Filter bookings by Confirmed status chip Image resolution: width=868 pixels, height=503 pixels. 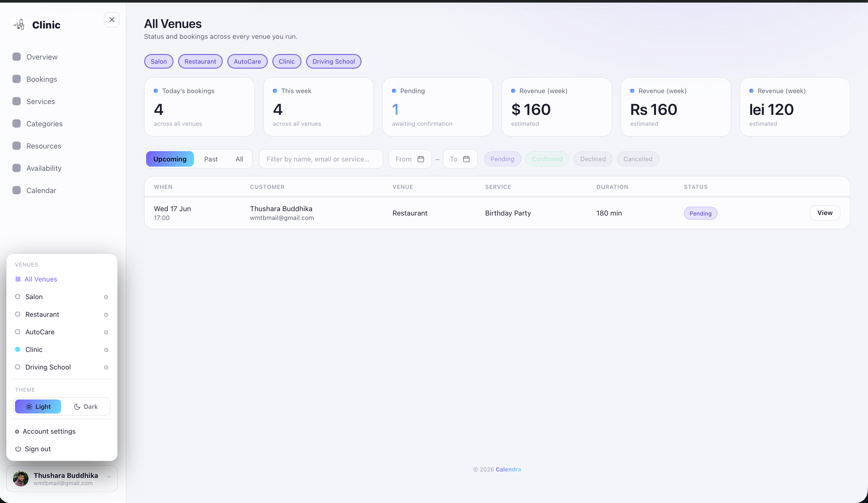(547, 159)
